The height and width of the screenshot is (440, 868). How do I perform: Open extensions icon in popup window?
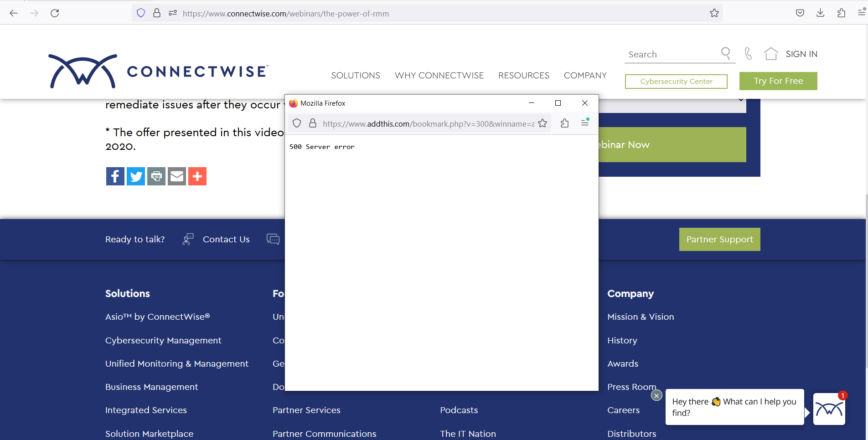coord(564,123)
